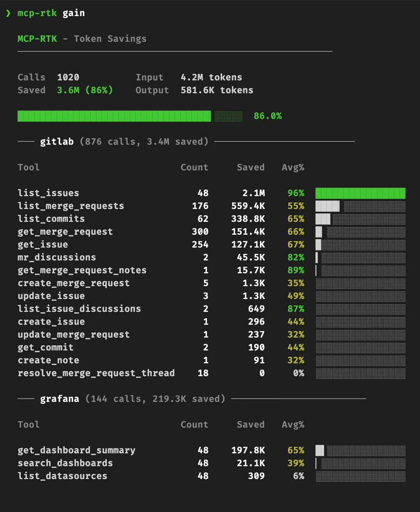Click the list_issues tool name

pyautogui.click(x=48, y=193)
